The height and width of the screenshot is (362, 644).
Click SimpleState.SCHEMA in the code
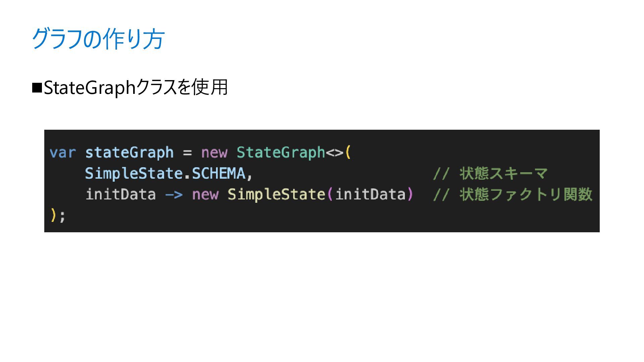tap(165, 174)
